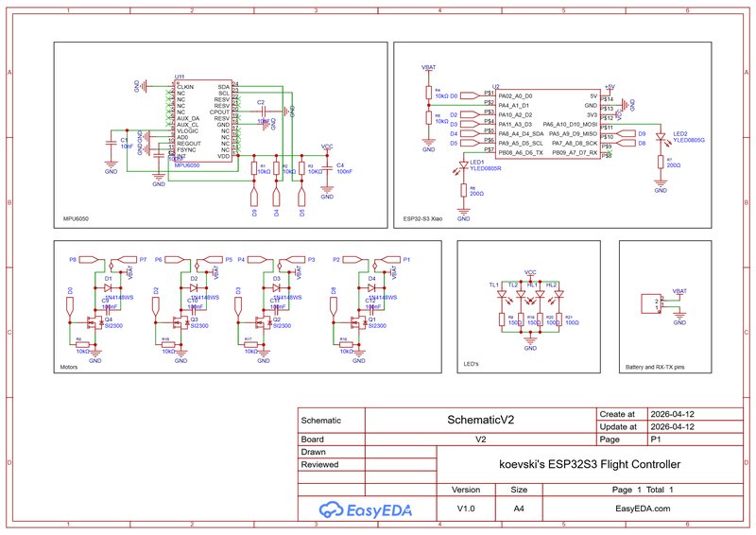The image size is (756, 535).
Task: Click the +5V power symbol
Action: (x=610, y=87)
